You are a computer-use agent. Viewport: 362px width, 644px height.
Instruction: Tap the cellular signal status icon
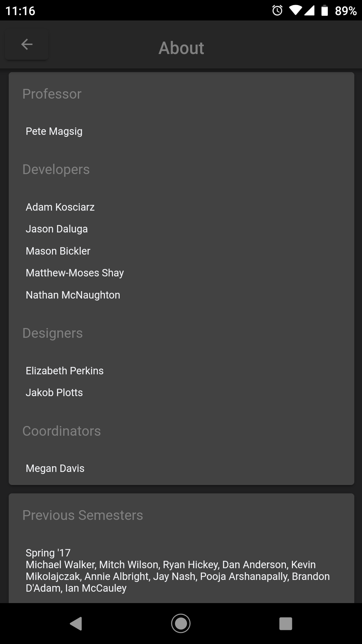(309, 10)
